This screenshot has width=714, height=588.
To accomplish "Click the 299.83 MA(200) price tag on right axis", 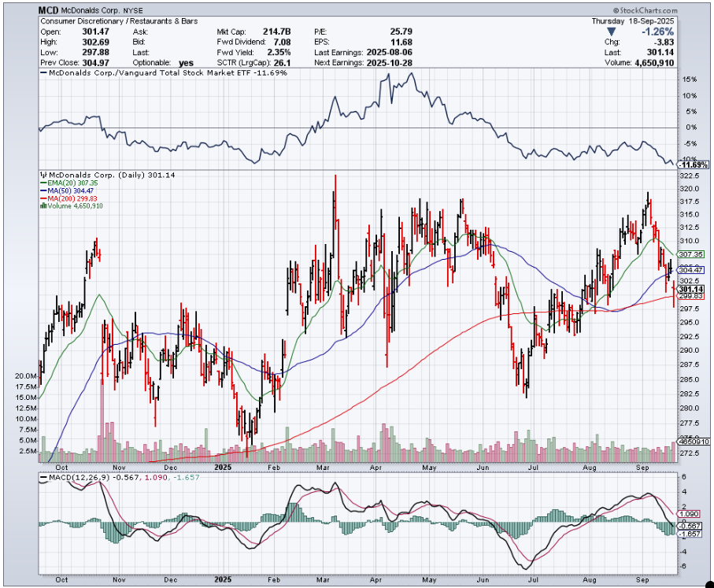I will 691,296.
